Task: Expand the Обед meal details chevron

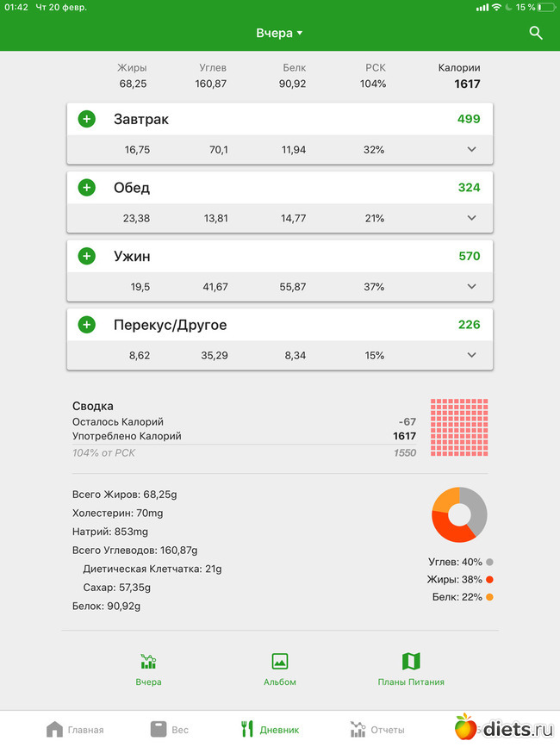Action: 471,218
